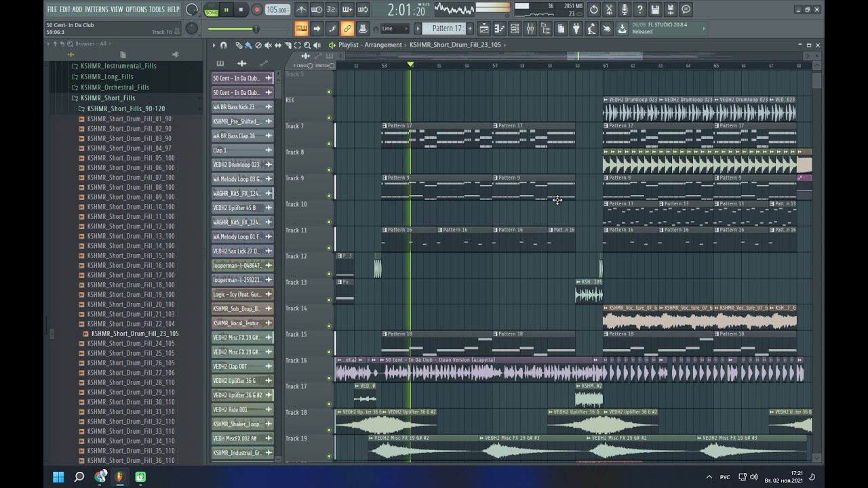The height and width of the screenshot is (488, 868).
Task: Expand the KSHMR_Long_Fills folder
Action: (x=106, y=77)
